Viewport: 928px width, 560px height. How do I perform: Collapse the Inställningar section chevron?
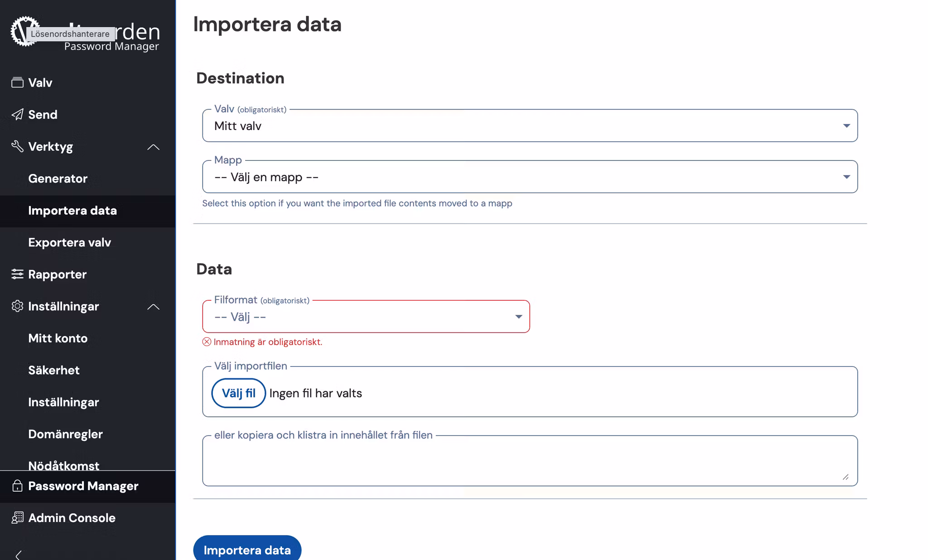154,307
